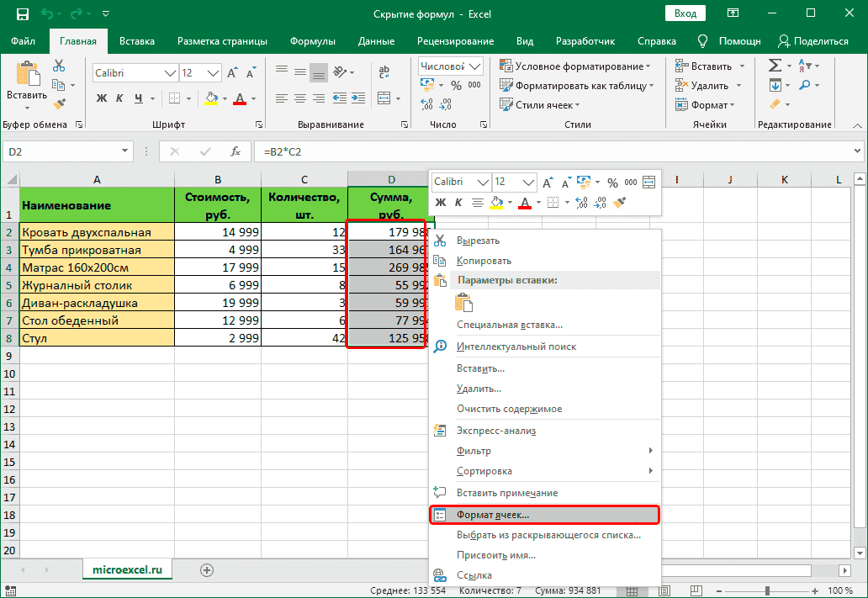Click the paste icon under Параметры вставки

coord(464,303)
